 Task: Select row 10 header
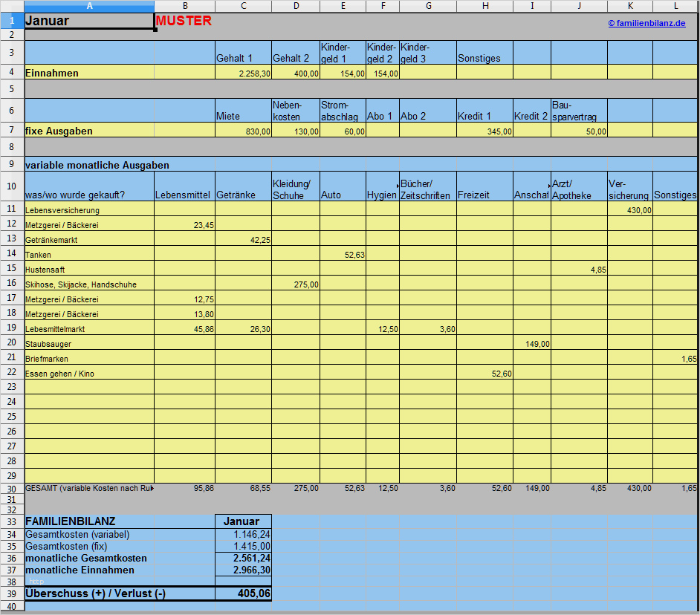(x=12, y=186)
